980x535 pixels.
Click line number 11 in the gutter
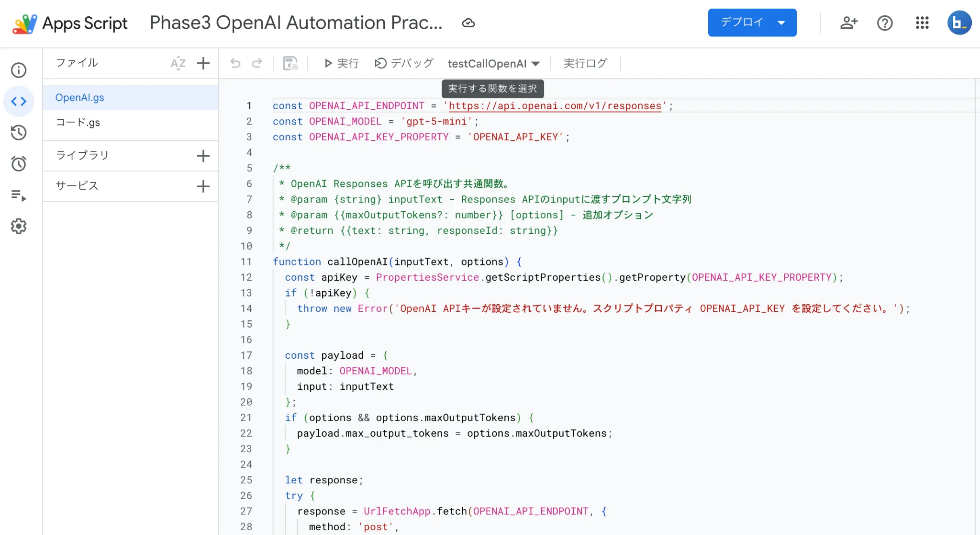(246, 262)
